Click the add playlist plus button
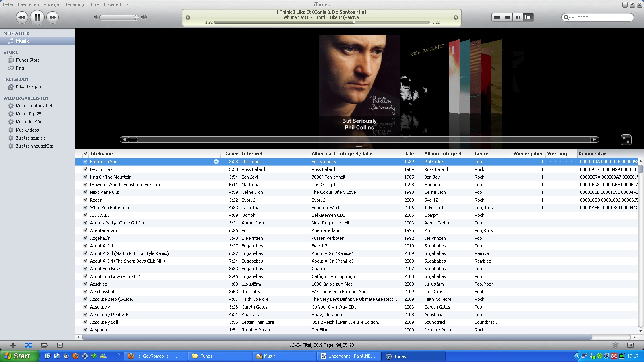644x362 pixels. tap(13, 345)
